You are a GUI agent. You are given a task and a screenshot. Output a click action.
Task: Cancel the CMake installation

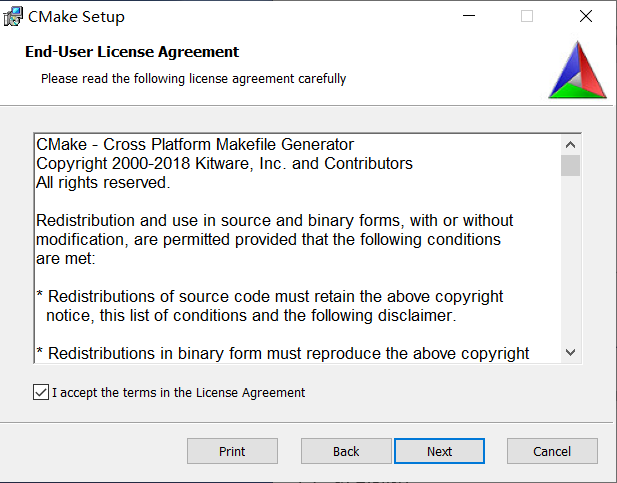click(552, 451)
